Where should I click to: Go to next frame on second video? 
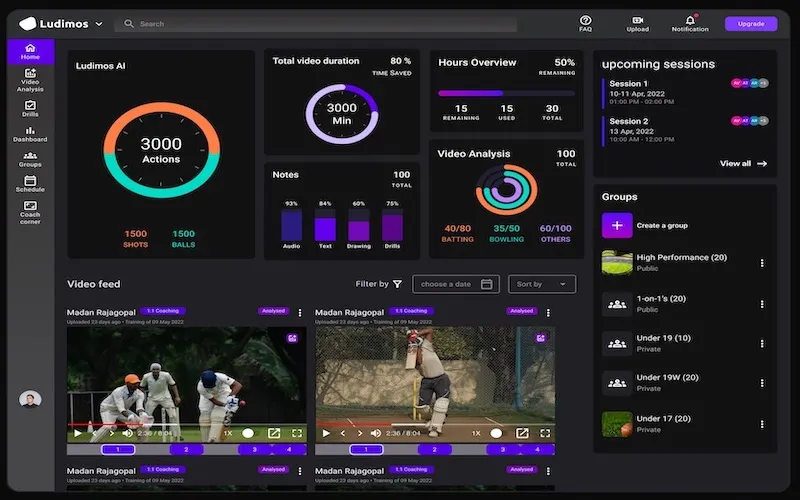click(360, 433)
